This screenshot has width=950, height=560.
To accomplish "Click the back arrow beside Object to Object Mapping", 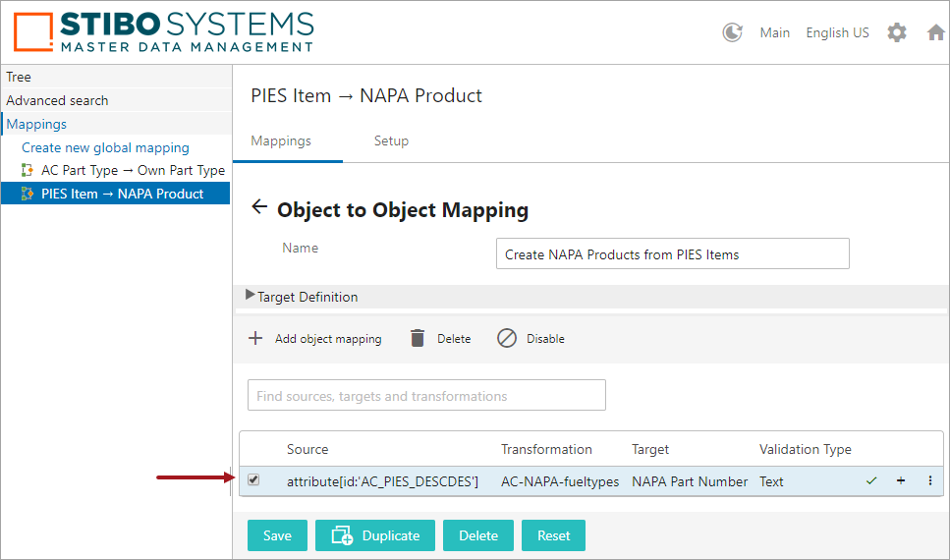I will pos(259,206).
